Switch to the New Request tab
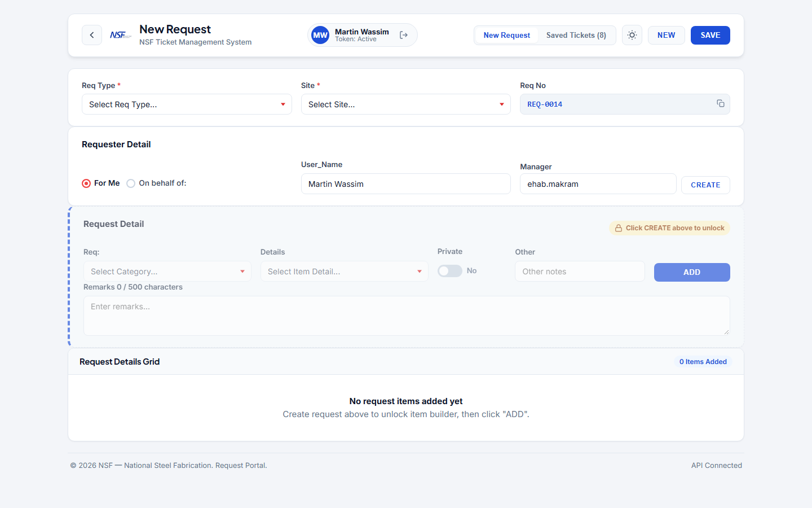Screen dimensions: 812x508 (507, 35)
